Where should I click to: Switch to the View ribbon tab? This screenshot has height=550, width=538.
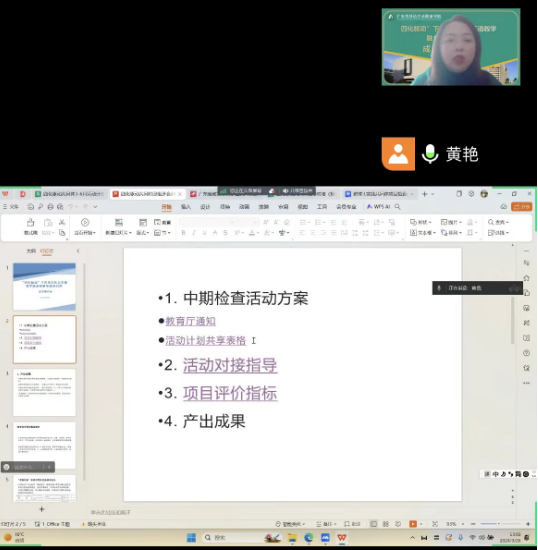click(303, 207)
